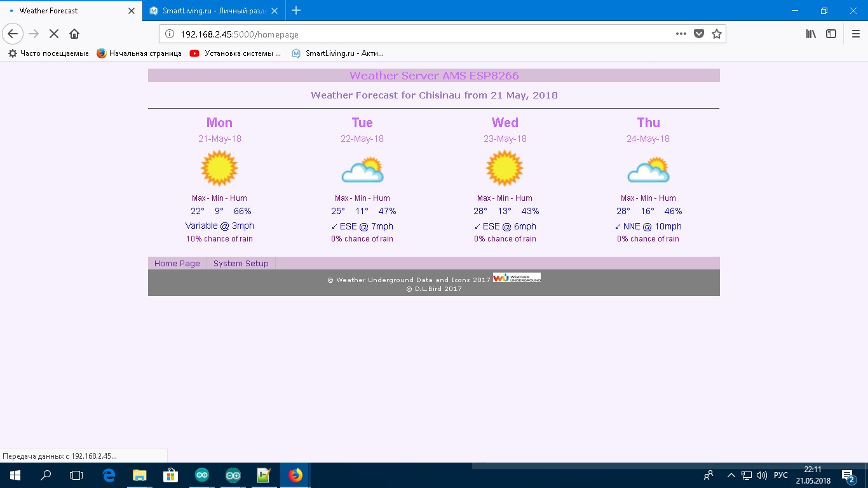This screenshot has width=868, height=488.
Task: Show hidden system tray icons chevron
Action: 731,475
